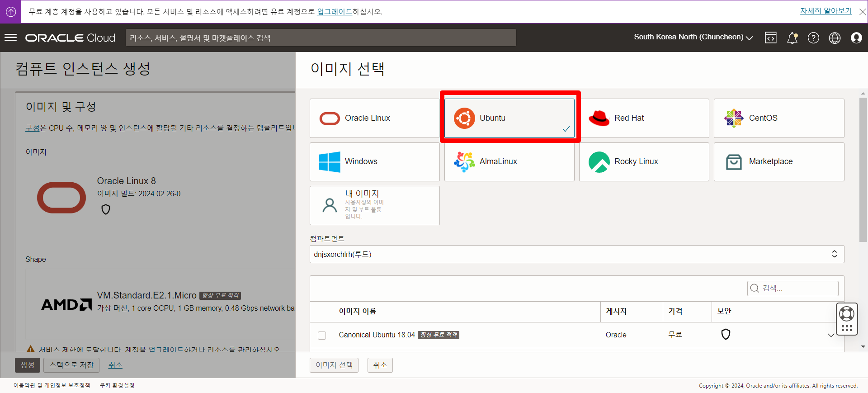Screen dimensions: 868x393
Task: Open the 컴파트먼트 compartment dropdown
Action: coord(577,254)
